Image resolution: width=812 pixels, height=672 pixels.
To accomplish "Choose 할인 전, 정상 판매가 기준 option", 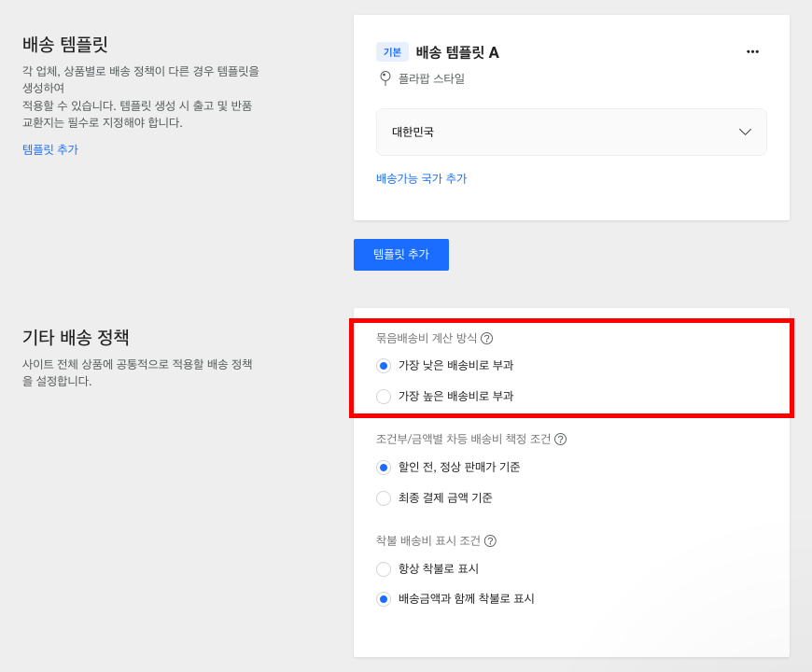I will point(384,468).
